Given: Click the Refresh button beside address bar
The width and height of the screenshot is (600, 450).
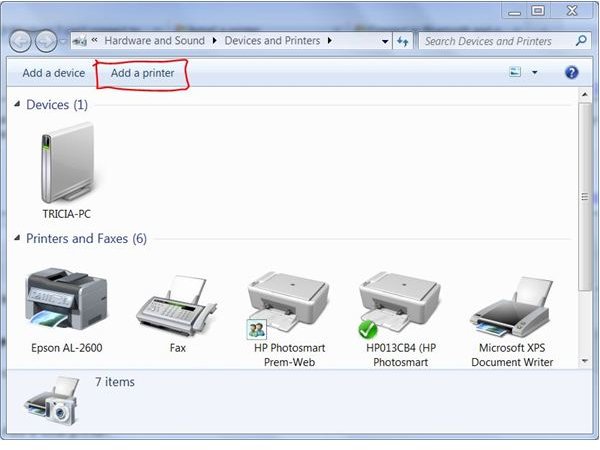Looking at the screenshot, I should (x=402, y=41).
